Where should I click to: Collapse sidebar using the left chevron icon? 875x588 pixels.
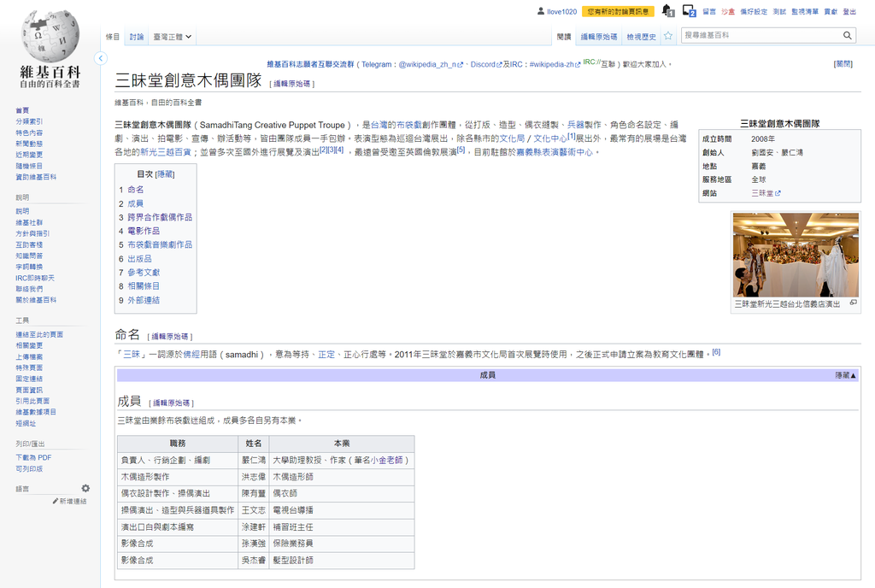(x=101, y=58)
